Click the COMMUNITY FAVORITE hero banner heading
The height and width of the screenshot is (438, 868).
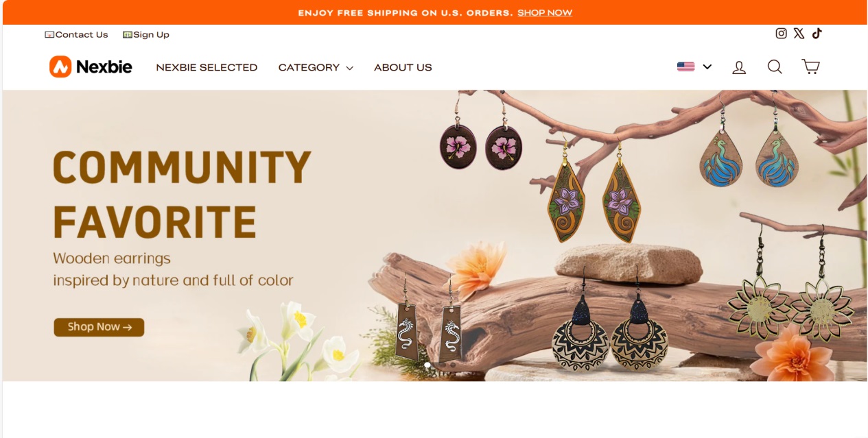point(182,195)
